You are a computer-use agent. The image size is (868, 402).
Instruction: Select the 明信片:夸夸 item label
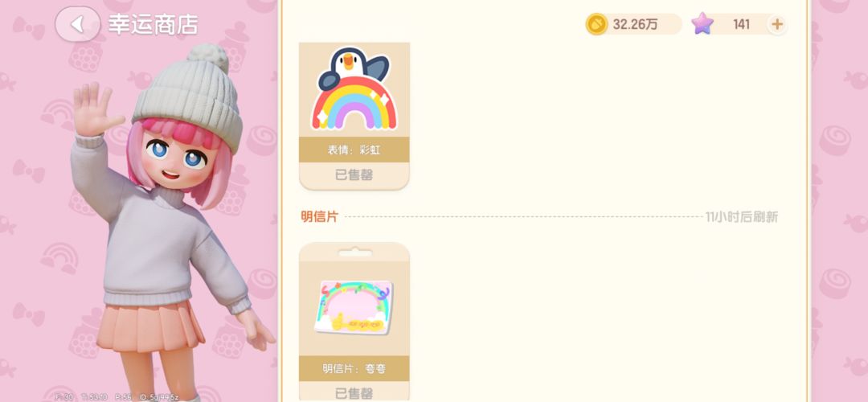coord(354,368)
